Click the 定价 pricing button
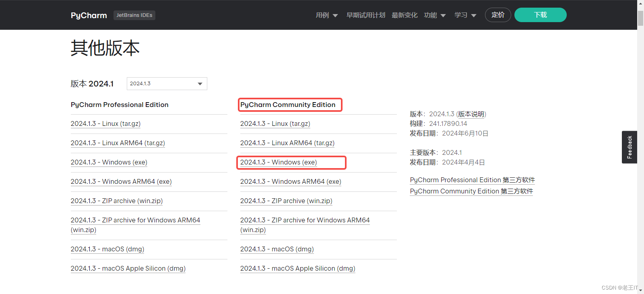This screenshot has width=644, height=294. click(498, 15)
